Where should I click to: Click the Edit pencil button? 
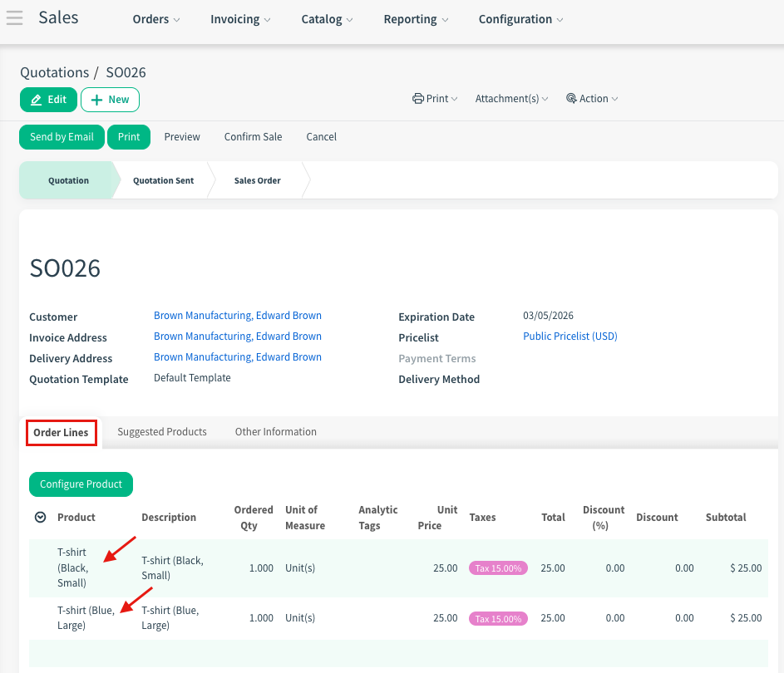(48, 100)
